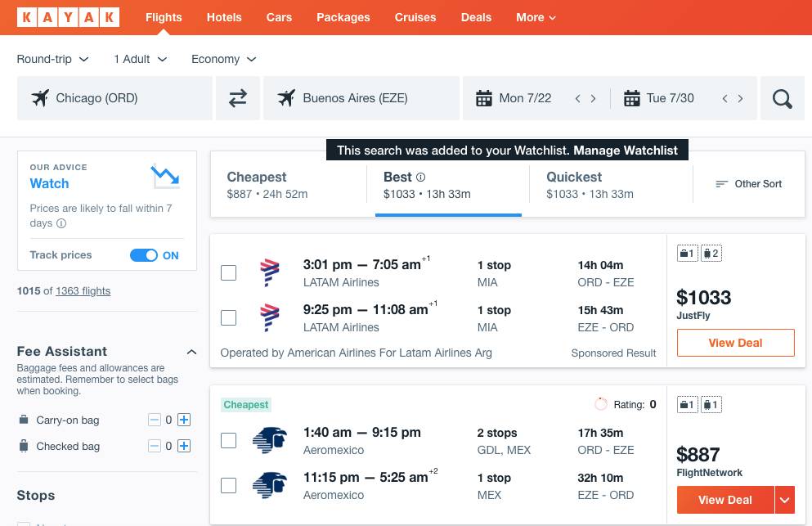Go to previous departure date
Image resolution: width=812 pixels, height=526 pixels.
click(578, 98)
